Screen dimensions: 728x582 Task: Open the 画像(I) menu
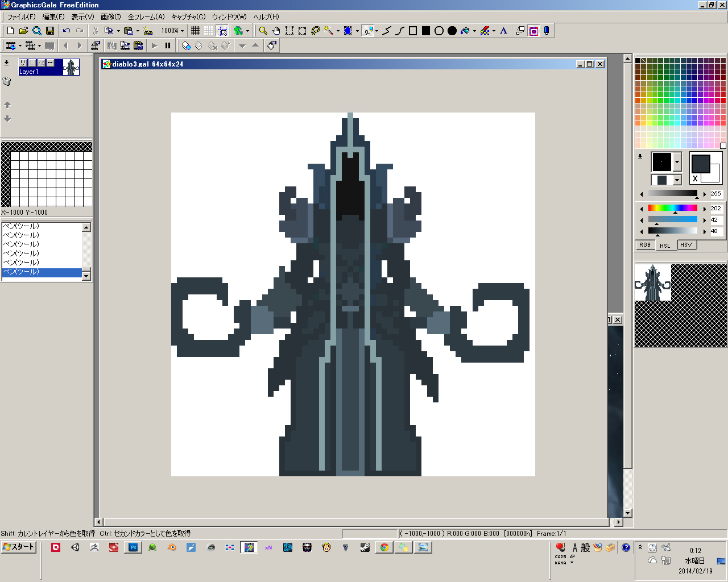(x=111, y=16)
